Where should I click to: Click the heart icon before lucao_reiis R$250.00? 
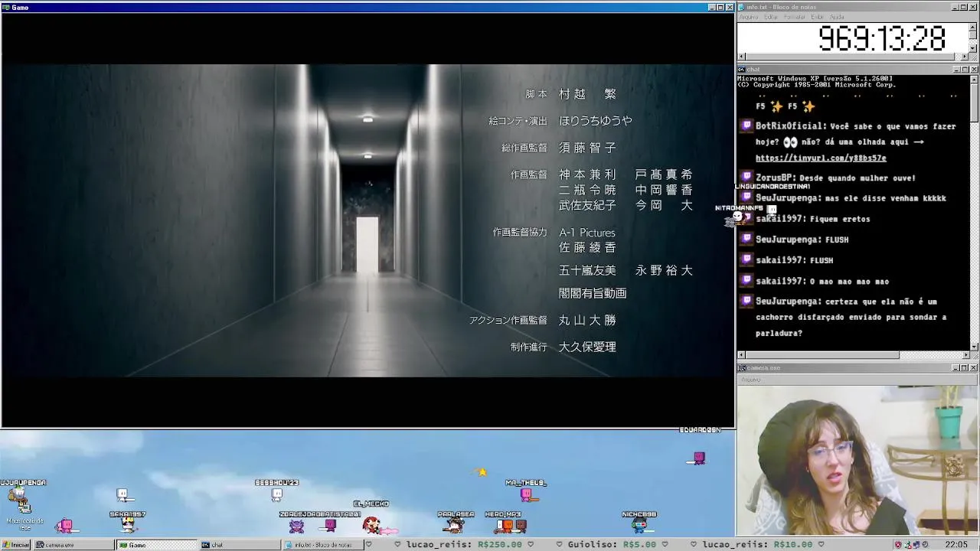coord(397,545)
